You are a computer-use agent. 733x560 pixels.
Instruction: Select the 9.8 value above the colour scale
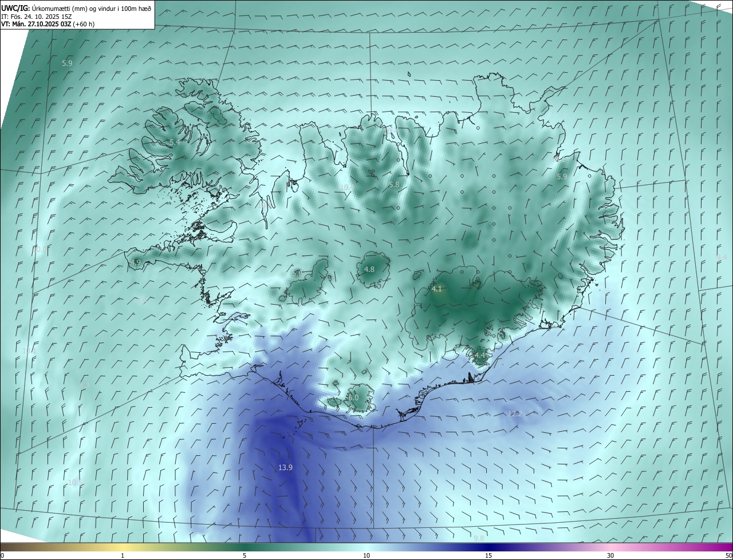(x=479, y=538)
